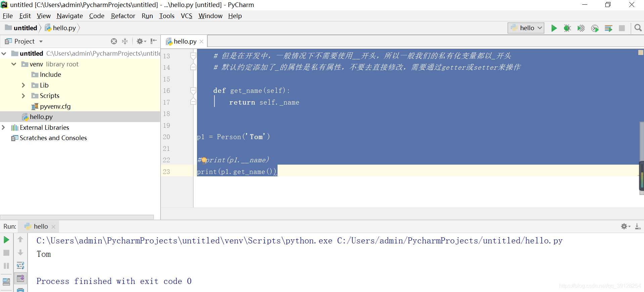Hide the Run panel with download-arrow icon
Image resolution: width=644 pixels, height=292 pixels.
click(x=638, y=226)
